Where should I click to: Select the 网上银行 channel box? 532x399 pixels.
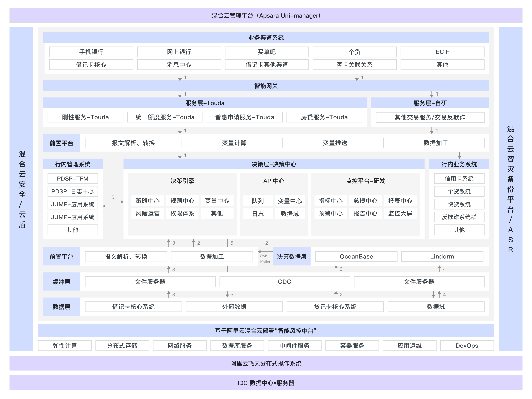(179, 52)
